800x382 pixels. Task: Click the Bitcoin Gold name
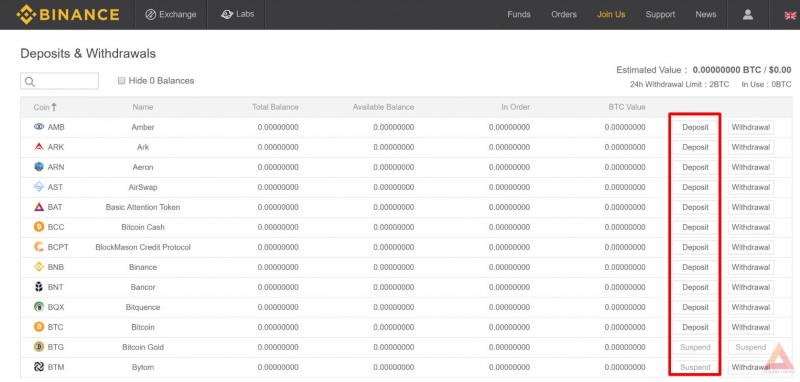143,347
